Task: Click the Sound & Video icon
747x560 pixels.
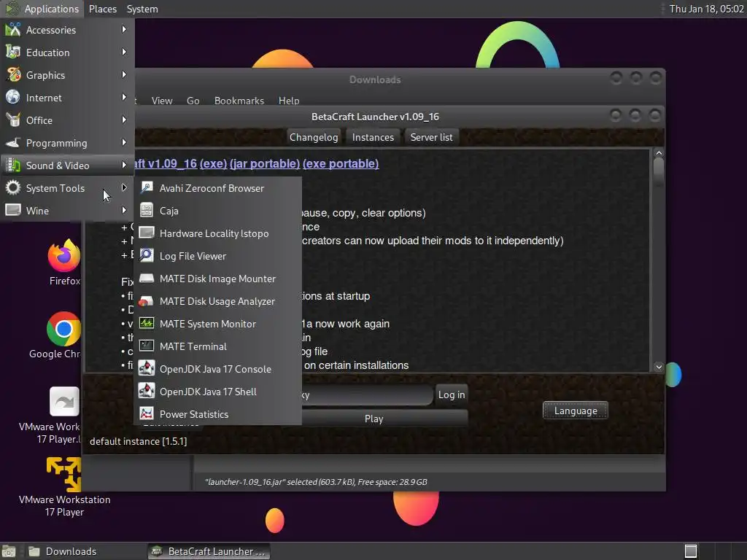Action: [x=13, y=166]
